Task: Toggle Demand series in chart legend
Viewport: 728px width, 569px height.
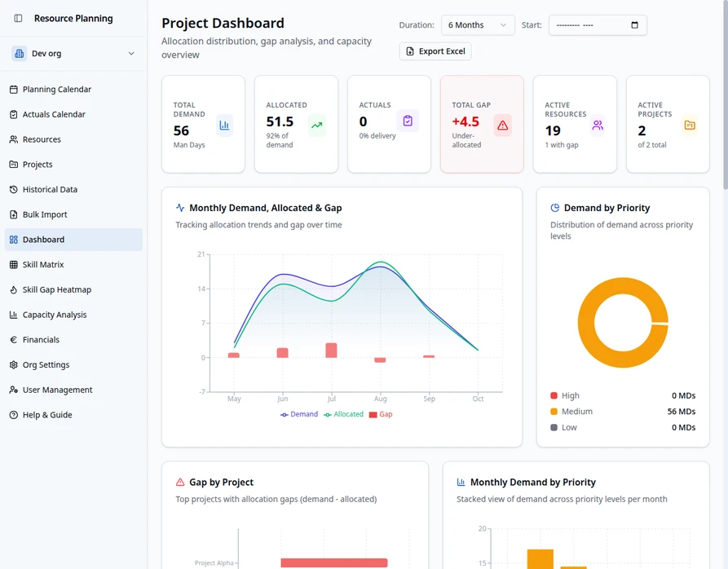Action: point(299,414)
